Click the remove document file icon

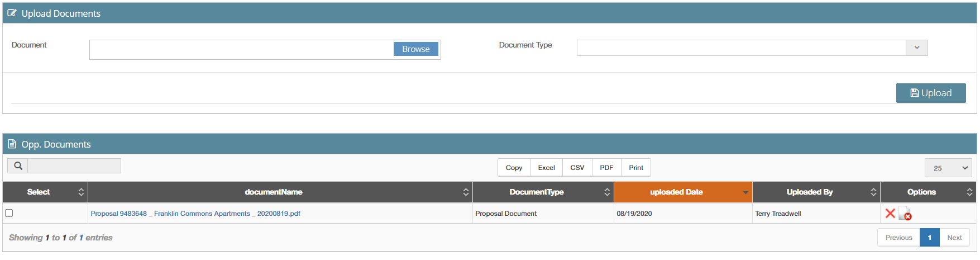pyautogui.click(x=905, y=214)
